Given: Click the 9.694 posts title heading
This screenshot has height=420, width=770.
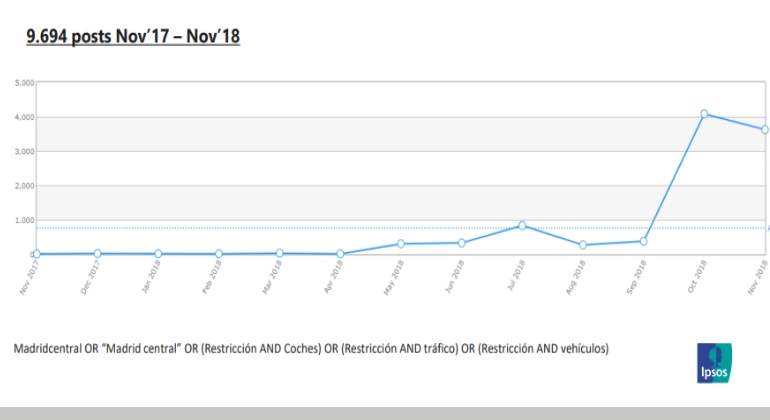Looking at the screenshot, I should coord(133,36).
